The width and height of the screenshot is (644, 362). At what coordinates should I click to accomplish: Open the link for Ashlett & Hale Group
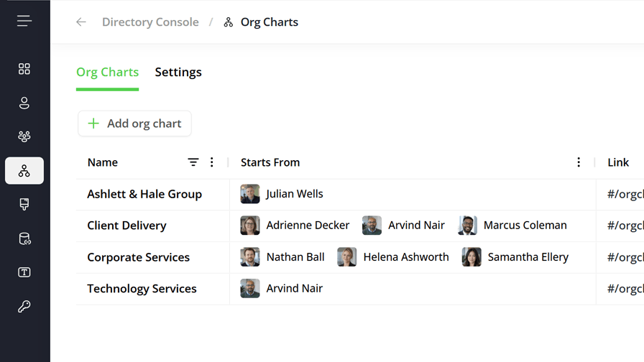coord(625,194)
